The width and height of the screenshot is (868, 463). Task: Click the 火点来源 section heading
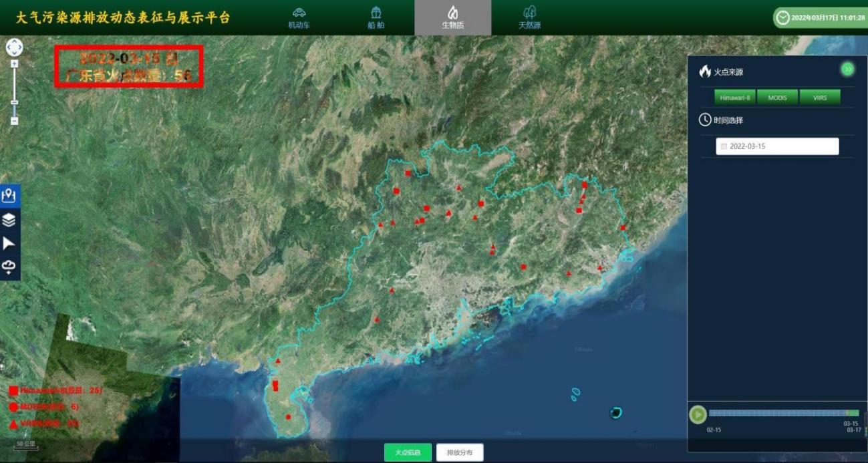[x=728, y=72]
